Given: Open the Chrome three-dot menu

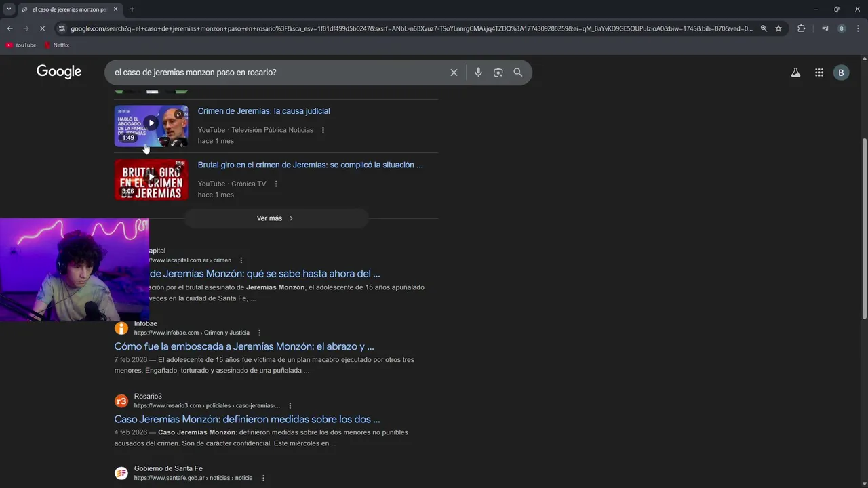Looking at the screenshot, I should click(858, 28).
